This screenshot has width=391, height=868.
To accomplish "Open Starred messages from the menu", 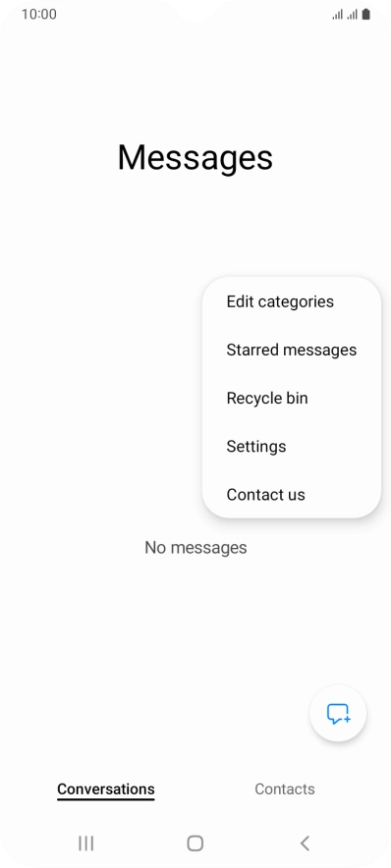I will (292, 350).
